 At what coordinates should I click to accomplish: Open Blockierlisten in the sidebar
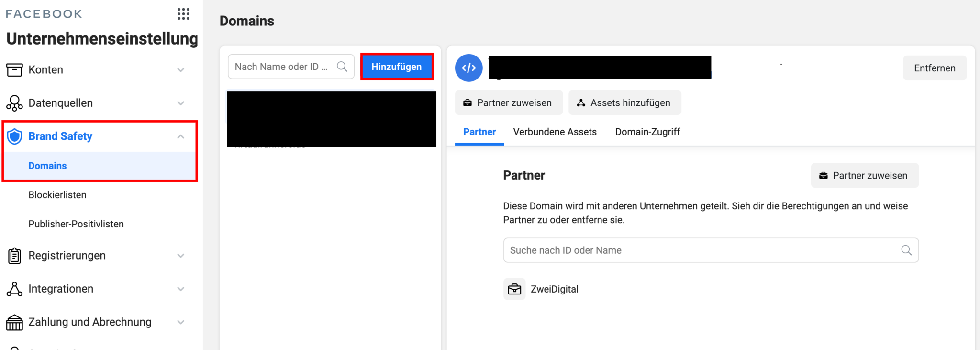57,195
